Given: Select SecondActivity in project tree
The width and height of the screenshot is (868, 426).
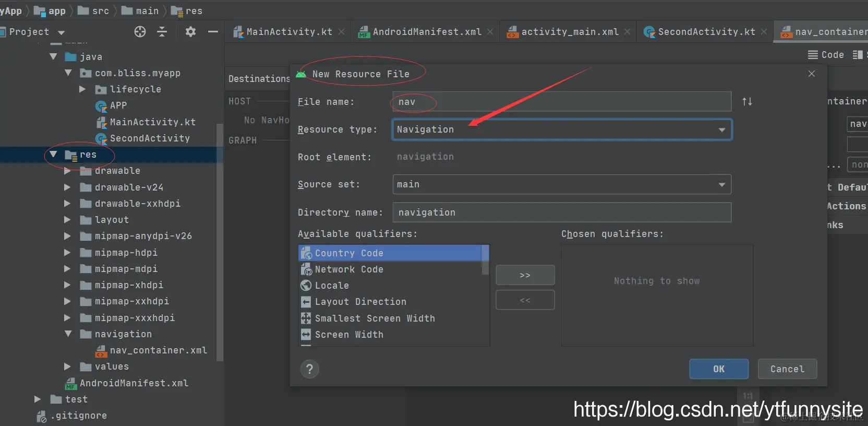Looking at the screenshot, I should (x=143, y=138).
